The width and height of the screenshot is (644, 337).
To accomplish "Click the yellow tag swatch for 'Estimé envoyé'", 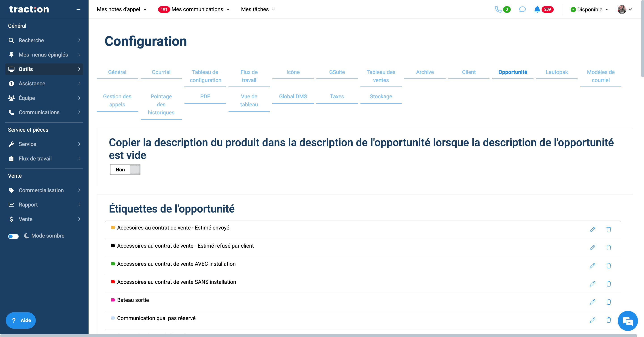I will pos(113,227).
